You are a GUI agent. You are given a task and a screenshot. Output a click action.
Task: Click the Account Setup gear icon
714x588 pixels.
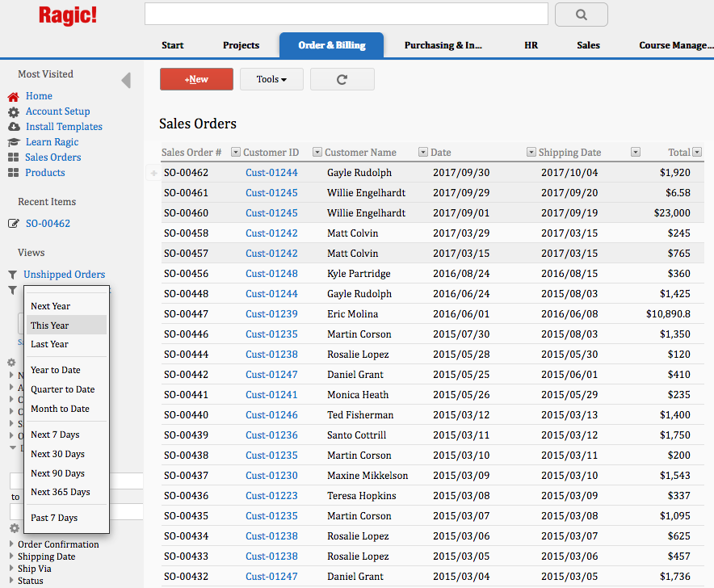click(14, 112)
